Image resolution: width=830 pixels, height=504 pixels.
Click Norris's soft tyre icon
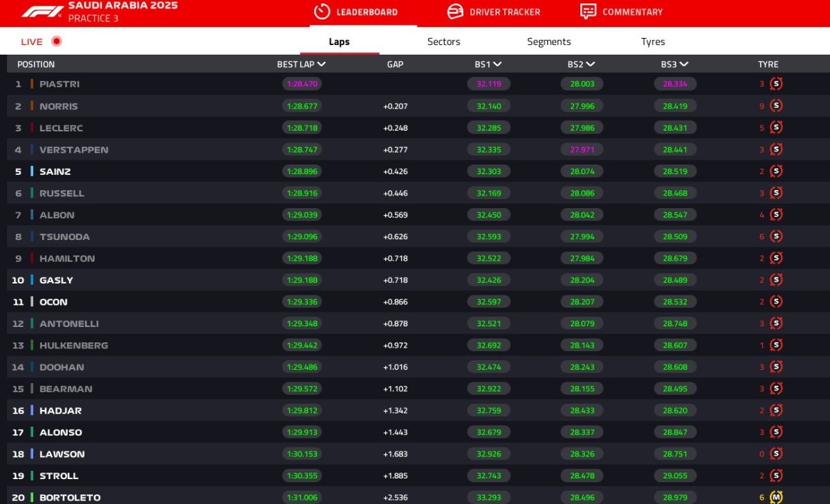pos(776,106)
